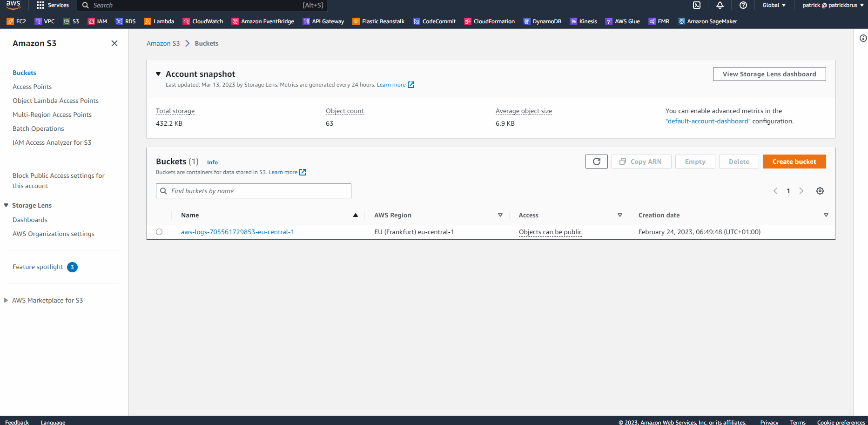
Task: Go to Access Points in sidebar
Action: click(32, 87)
